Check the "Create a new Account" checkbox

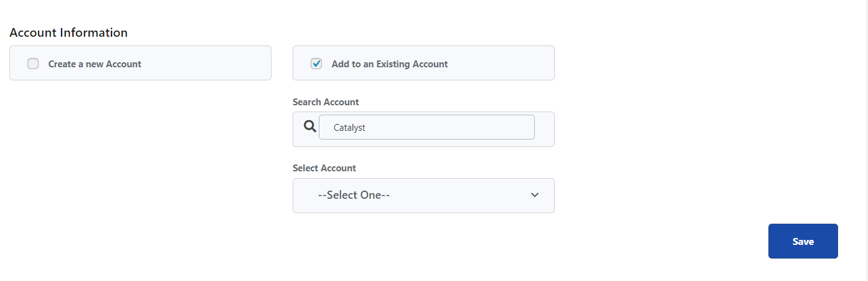click(x=33, y=64)
